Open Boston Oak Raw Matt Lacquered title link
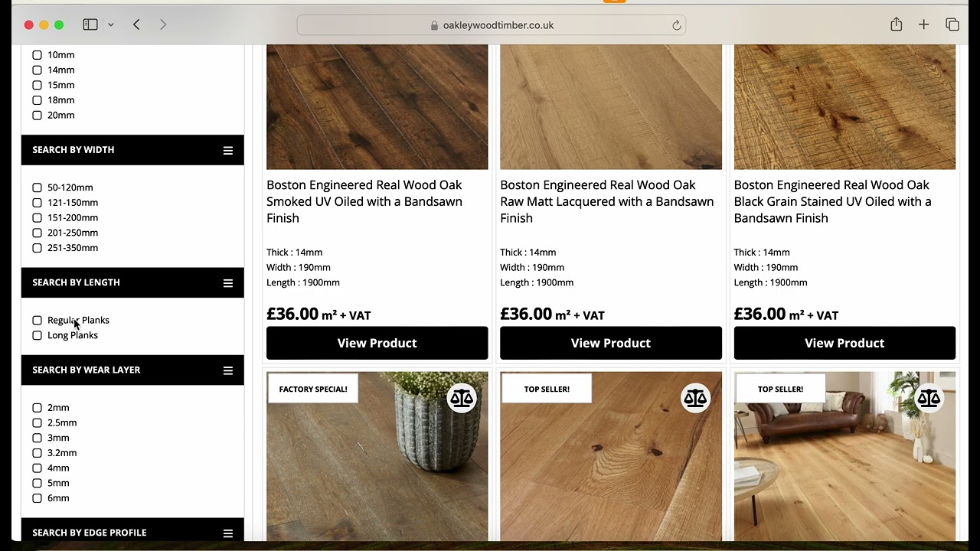This screenshot has width=980, height=551. (x=606, y=201)
